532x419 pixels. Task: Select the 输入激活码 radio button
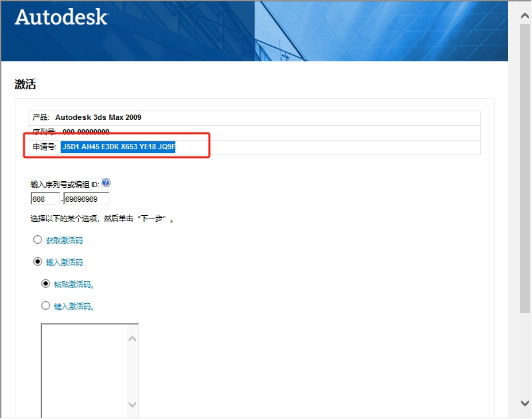click(37, 262)
